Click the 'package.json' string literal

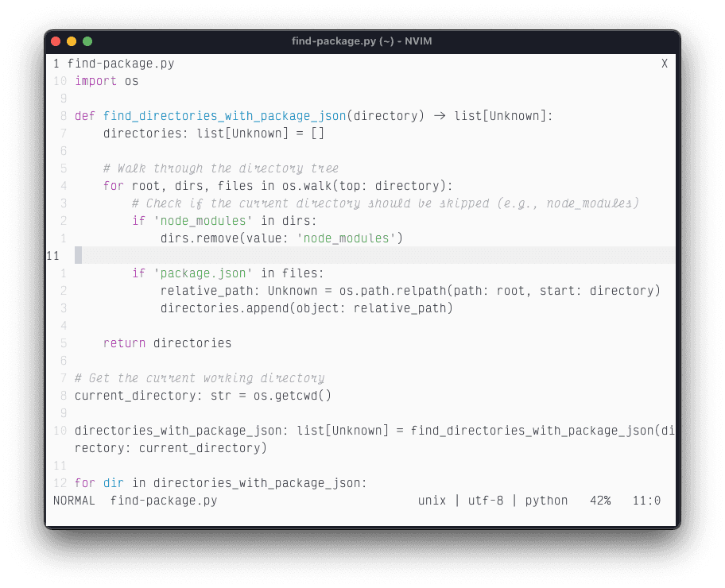pyautogui.click(x=203, y=273)
